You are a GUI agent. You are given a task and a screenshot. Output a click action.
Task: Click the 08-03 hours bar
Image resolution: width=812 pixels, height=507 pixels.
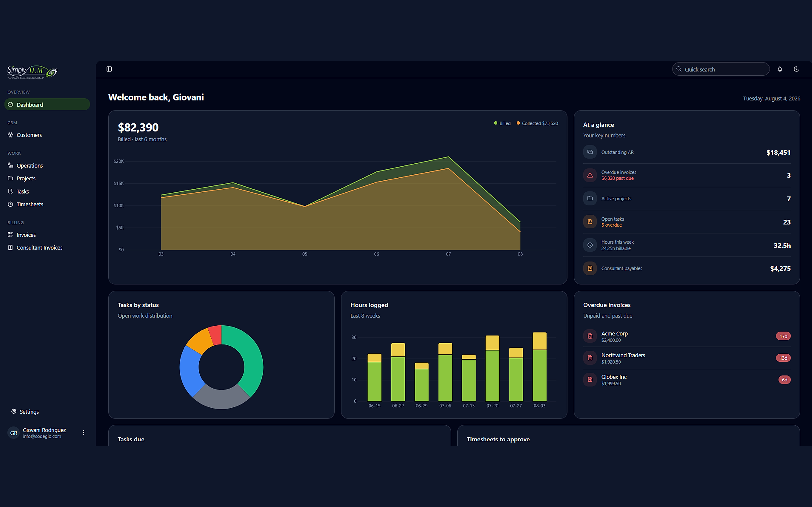pyautogui.click(x=540, y=367)
